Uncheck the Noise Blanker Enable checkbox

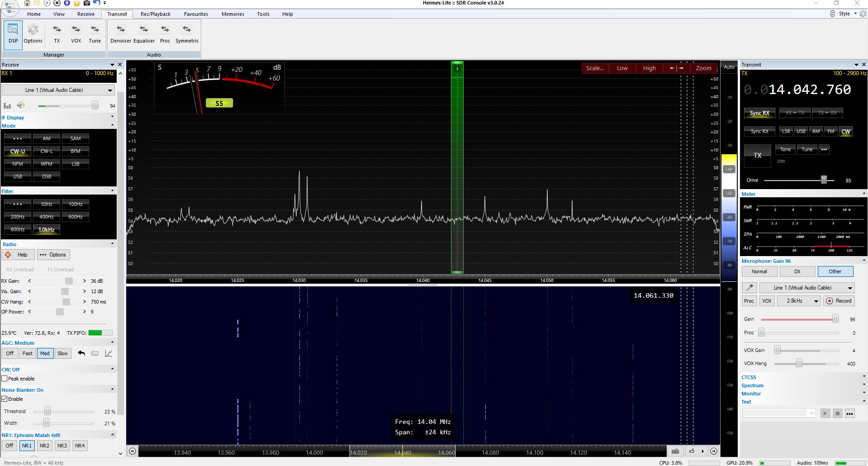coord(5,399)
